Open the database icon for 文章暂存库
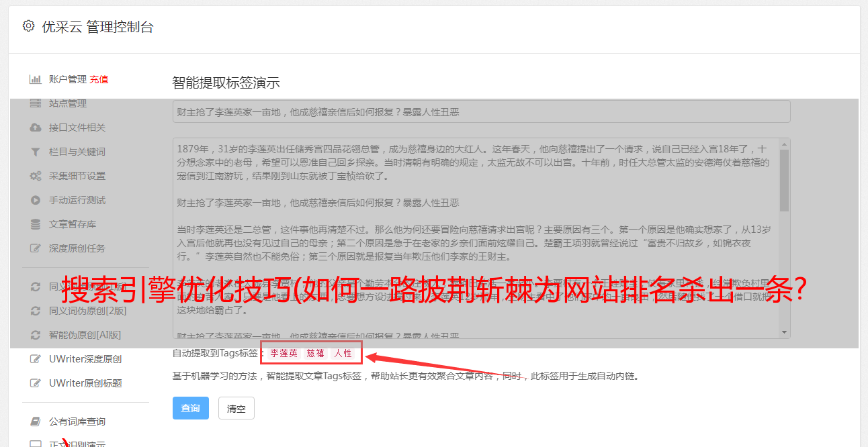This screenshot has width=868, height=447. pyautogui.click(x=36, y=224)
